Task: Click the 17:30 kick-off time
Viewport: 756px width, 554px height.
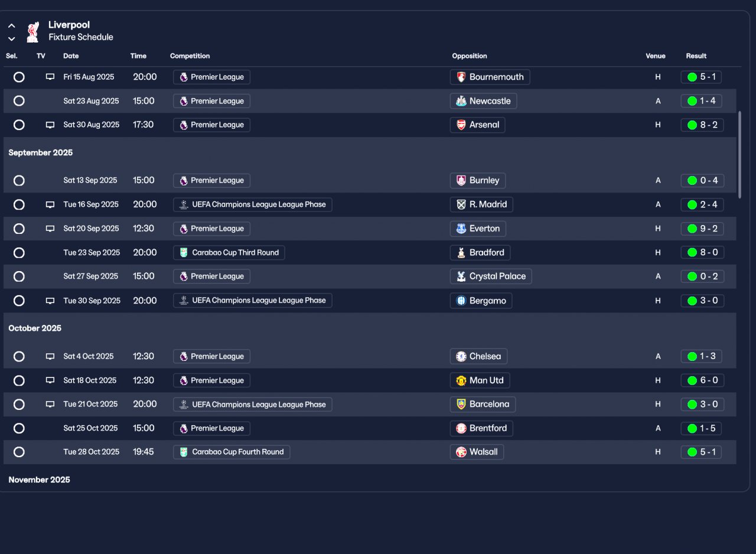Action: tap(144, 125)
